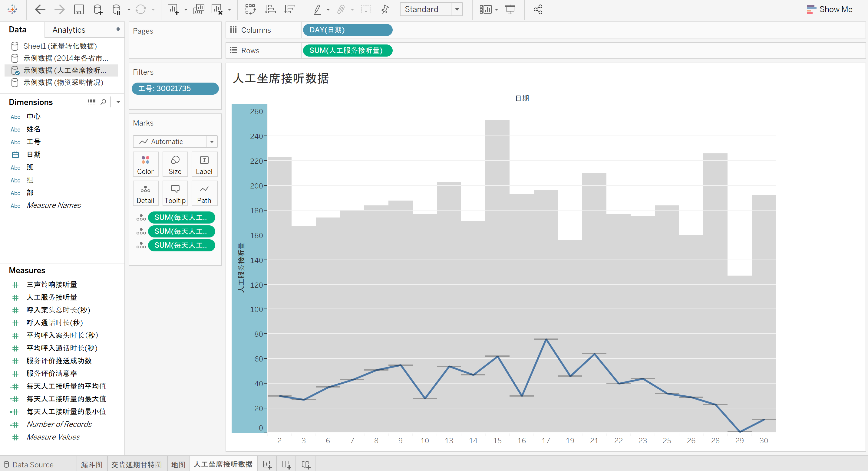The image size is (868, 471).
Task: Select the 工号: 30021735 filter pill
Action: point(175,88)
